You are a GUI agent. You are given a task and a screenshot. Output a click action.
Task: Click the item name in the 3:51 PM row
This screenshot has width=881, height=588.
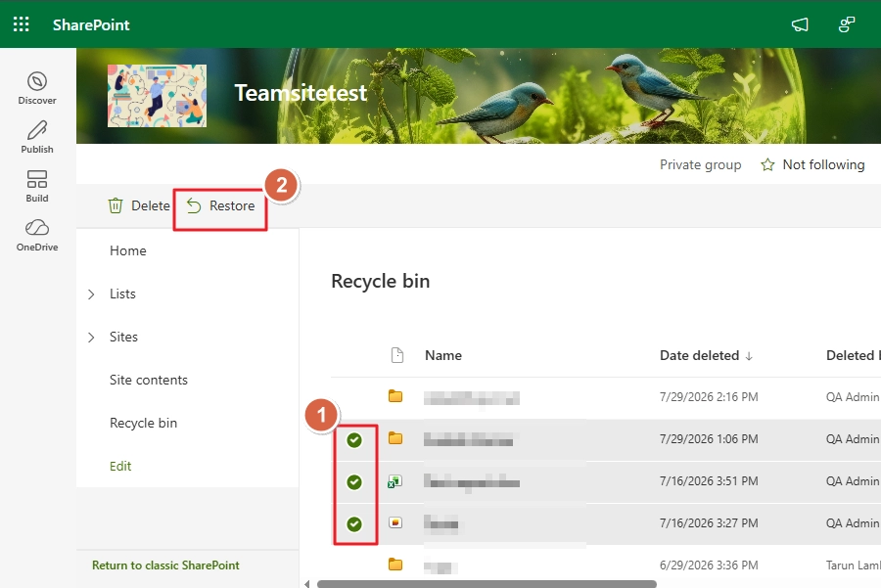pos(472,482)
